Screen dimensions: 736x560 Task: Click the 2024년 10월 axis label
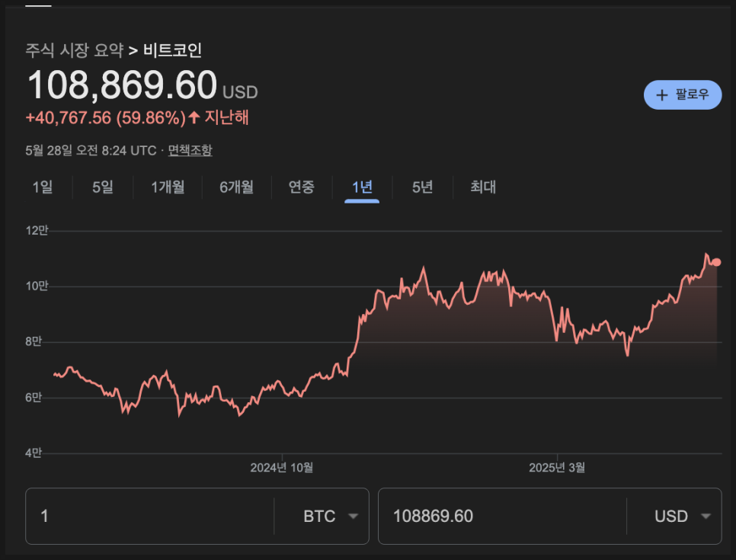[x=282, y=468]
